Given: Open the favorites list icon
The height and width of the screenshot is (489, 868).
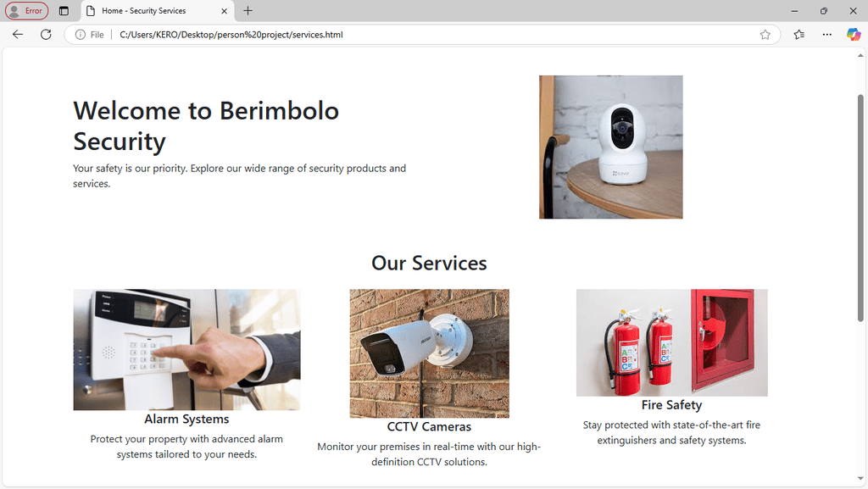Looking at the screenshot, I should tap(798, 34).
